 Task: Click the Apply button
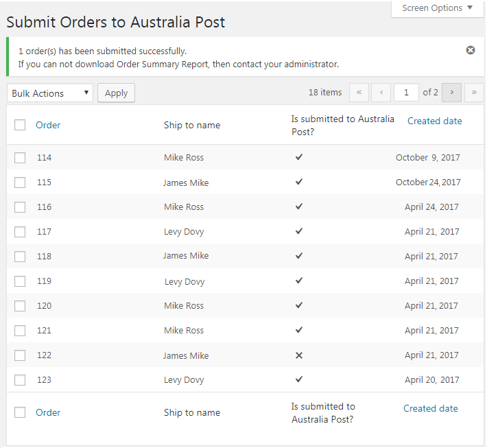click(x=116, y=93)
